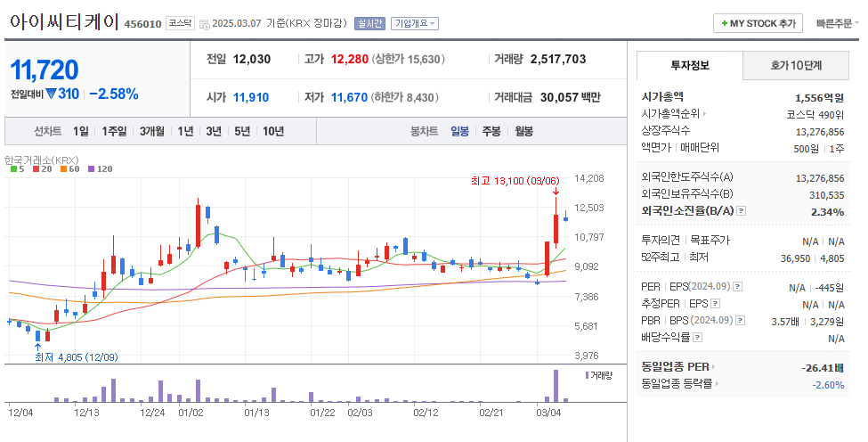
Task: Click the help icon next to 외국인소진율(B/A)
Action: click(x=742, y=211)
